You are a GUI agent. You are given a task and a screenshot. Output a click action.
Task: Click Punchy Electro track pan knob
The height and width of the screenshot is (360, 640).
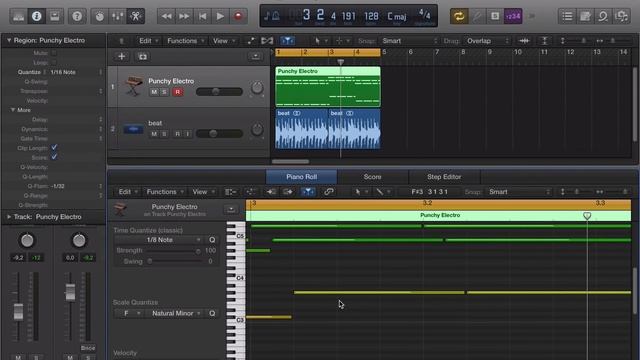(x=257, y=88)
